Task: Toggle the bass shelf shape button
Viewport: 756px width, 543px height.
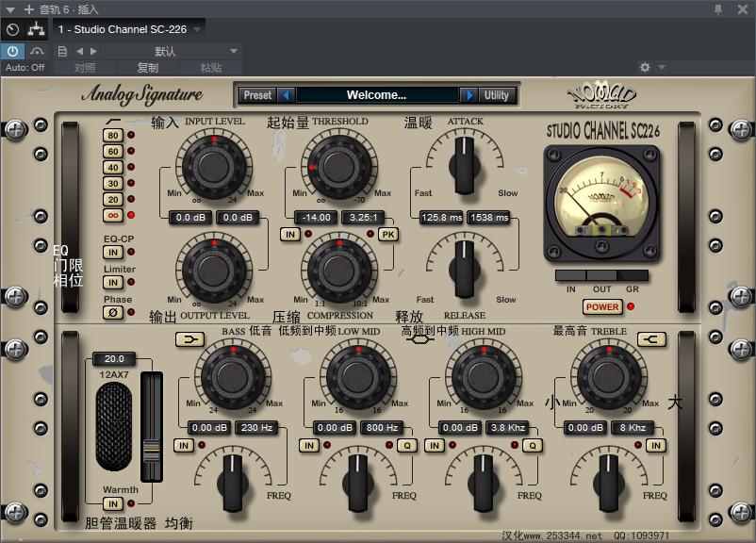Action: point(190,339)
